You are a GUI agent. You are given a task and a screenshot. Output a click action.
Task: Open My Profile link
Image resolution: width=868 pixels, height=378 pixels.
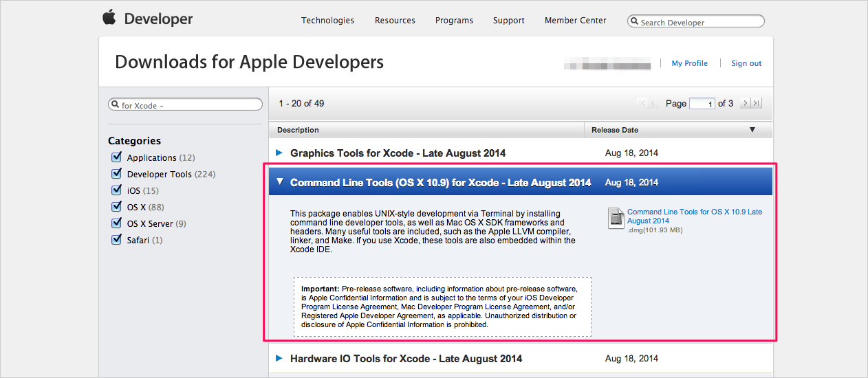click(x=690, y=63)
